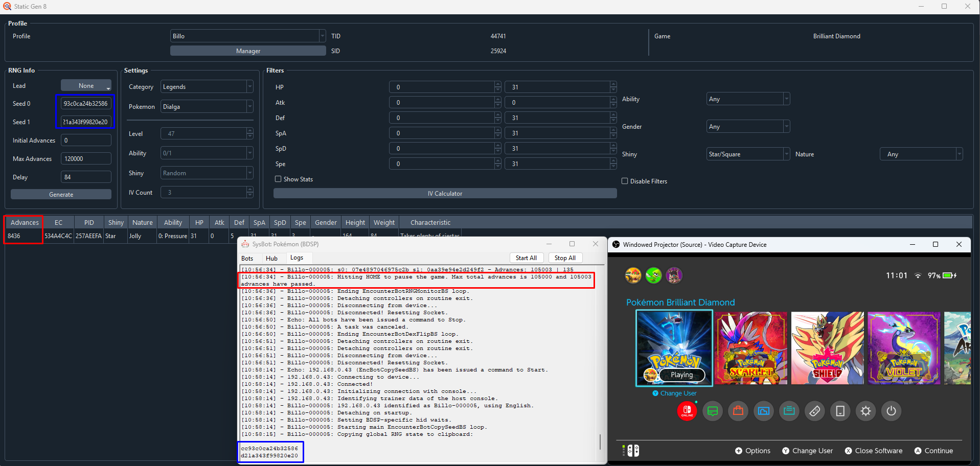The width and height of the screenshot is (980, 466).
Task: Click Change User under game tile
Action: pos(674,393)
